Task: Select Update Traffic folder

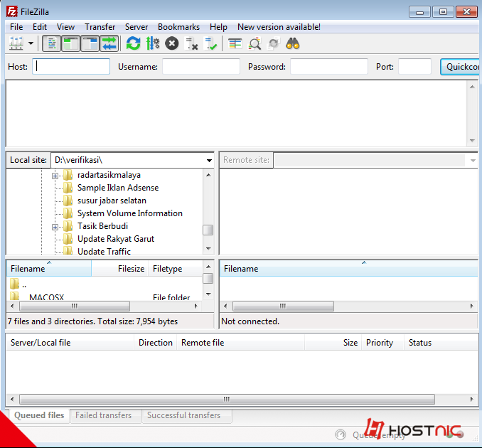Action: coord(104,251)
